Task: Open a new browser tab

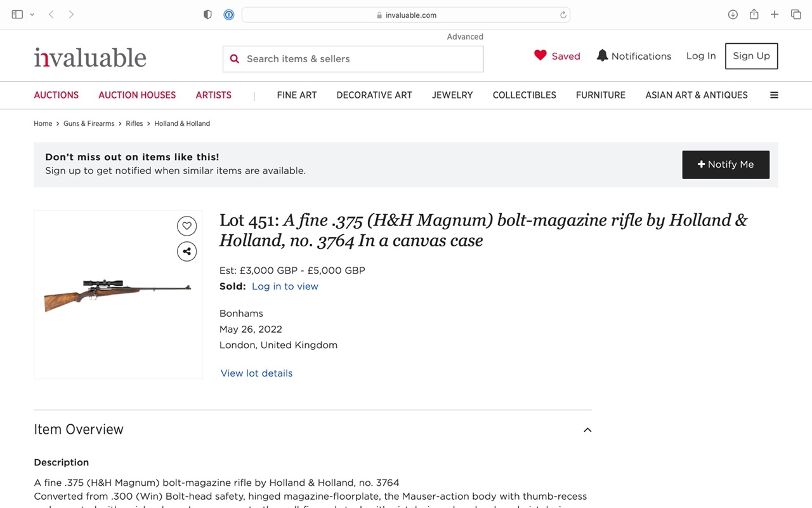Action: point(775,15)
